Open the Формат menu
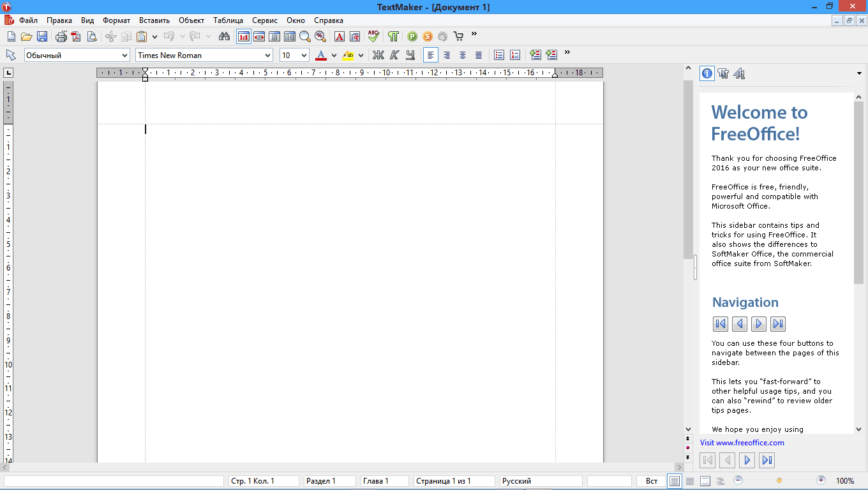 [x=116, y=20]
